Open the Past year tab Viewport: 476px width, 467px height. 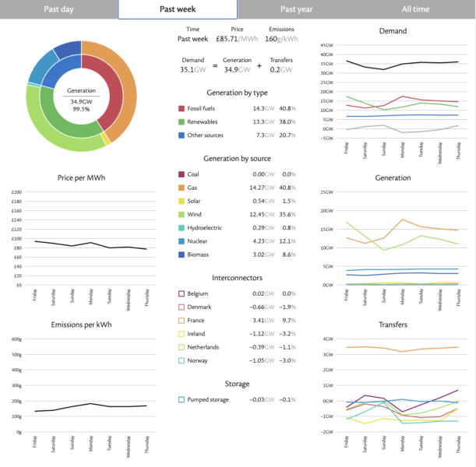coord(296,9)
